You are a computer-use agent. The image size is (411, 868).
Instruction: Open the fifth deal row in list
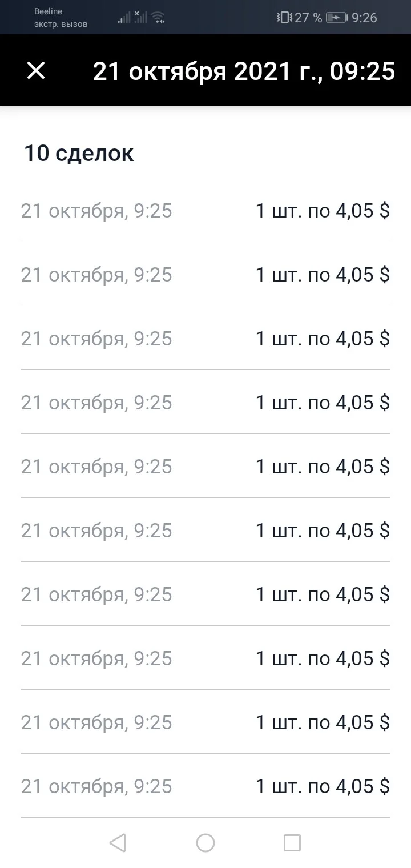[205, 467]
